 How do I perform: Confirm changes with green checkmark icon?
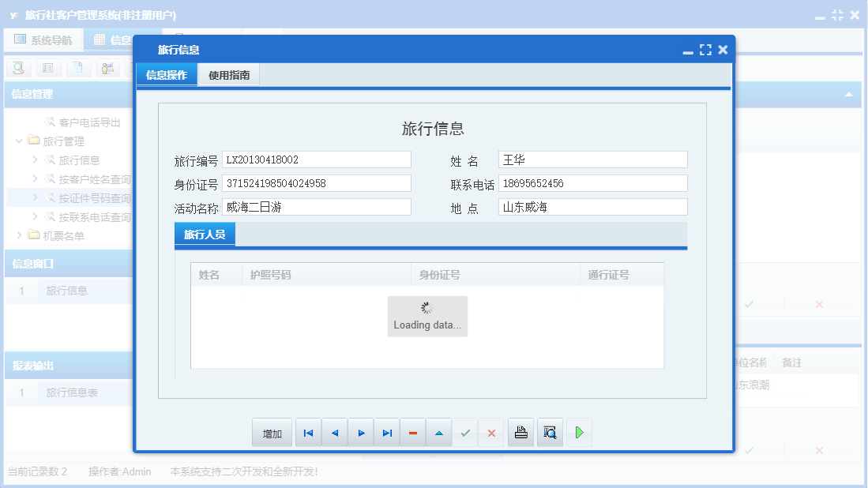(x=465, y=432)
